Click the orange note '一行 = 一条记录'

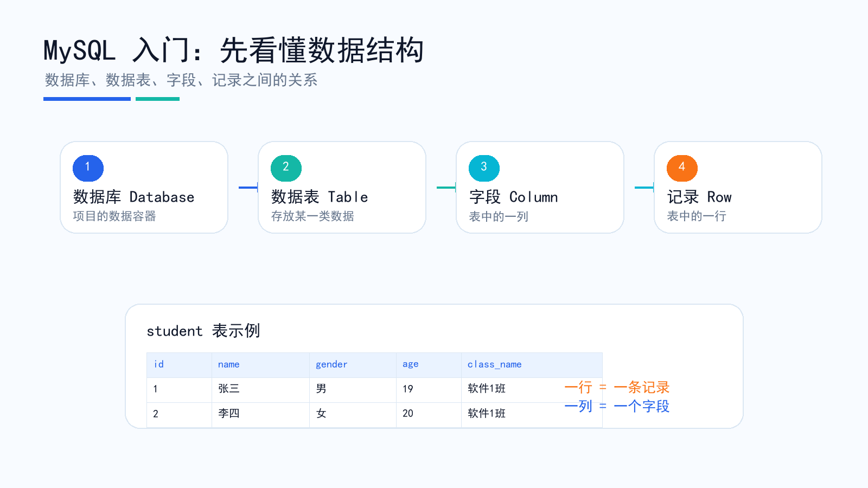click(617, 387)
